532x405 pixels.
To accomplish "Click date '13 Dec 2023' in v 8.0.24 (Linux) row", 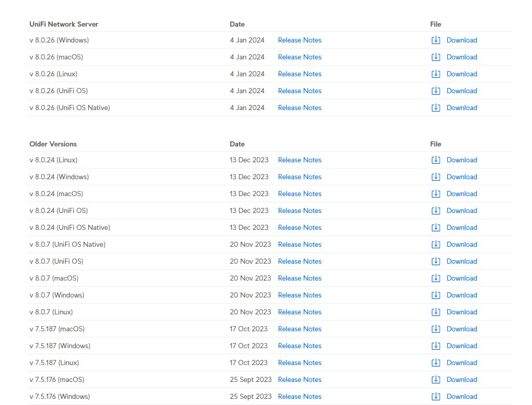I will 249,160.
